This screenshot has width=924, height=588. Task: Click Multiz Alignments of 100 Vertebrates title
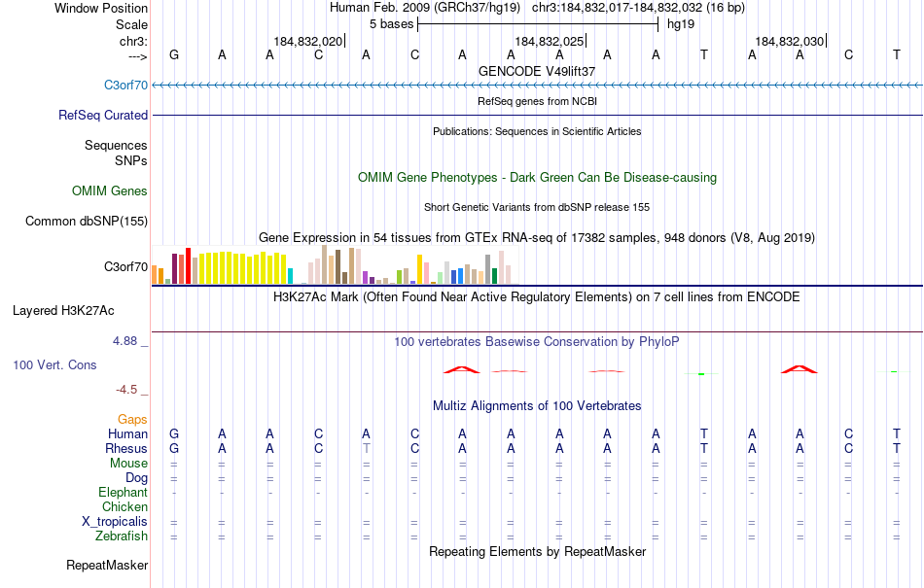tap(537, 405)
